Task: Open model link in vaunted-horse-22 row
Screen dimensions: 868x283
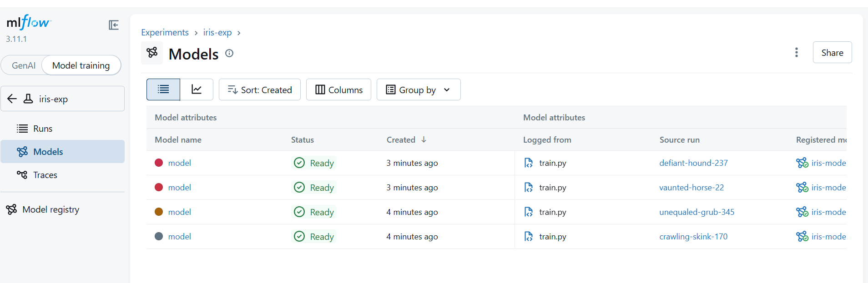Action: (x=180, y=187)
